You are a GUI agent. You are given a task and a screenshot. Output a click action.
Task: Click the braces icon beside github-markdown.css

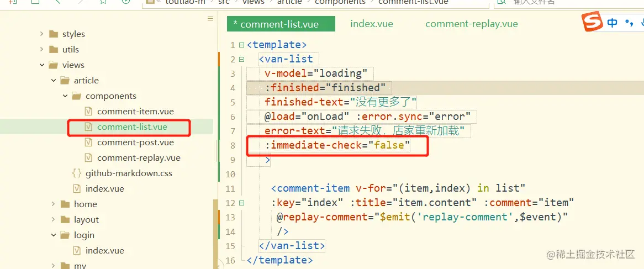coord(76,173)
